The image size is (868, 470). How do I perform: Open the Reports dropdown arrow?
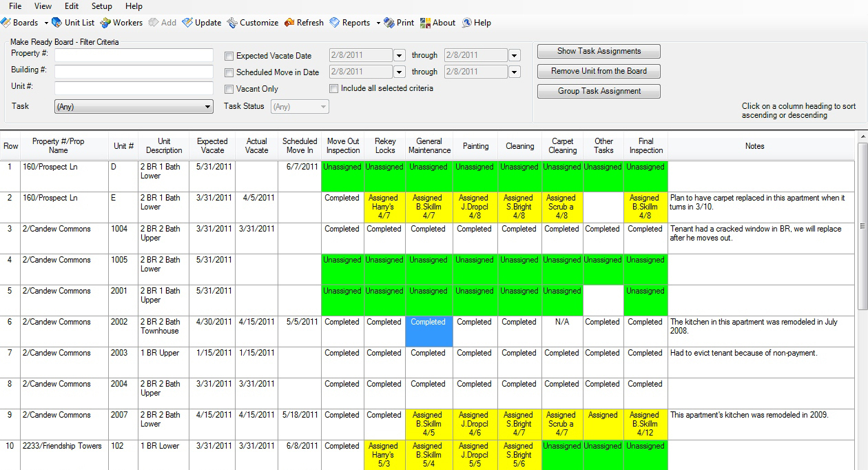click(x=378, y=23)
